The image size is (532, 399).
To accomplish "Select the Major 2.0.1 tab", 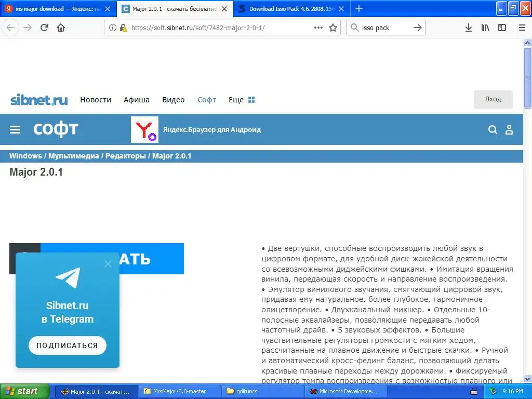I will (175, 9).
